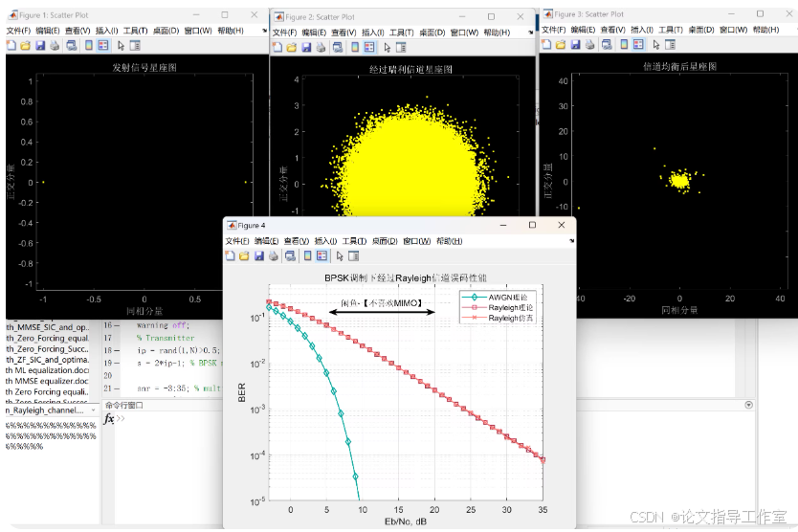Print Figure 1 using the printer icon

point(55,46)
